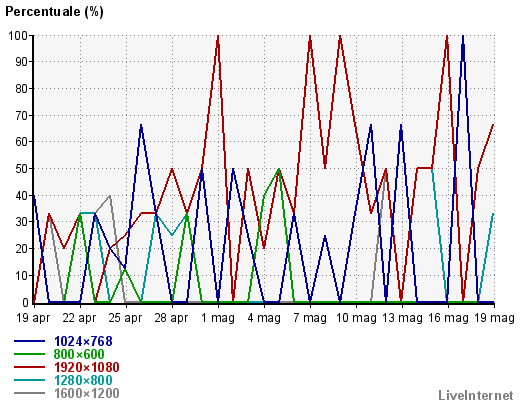Click the 28 apr date label
This screenshot has height=405, width=520.
171,318
